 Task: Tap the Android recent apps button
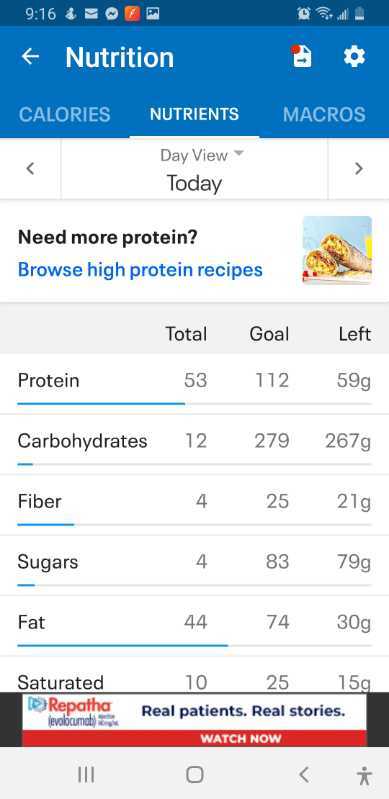pyautogui.click(x=86, y=775)
